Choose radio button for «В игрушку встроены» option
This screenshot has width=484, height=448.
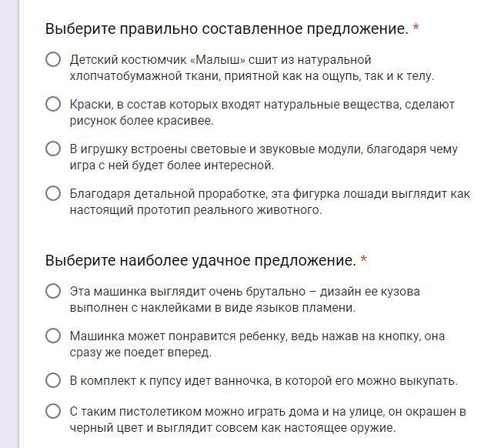tap(53, 149)
